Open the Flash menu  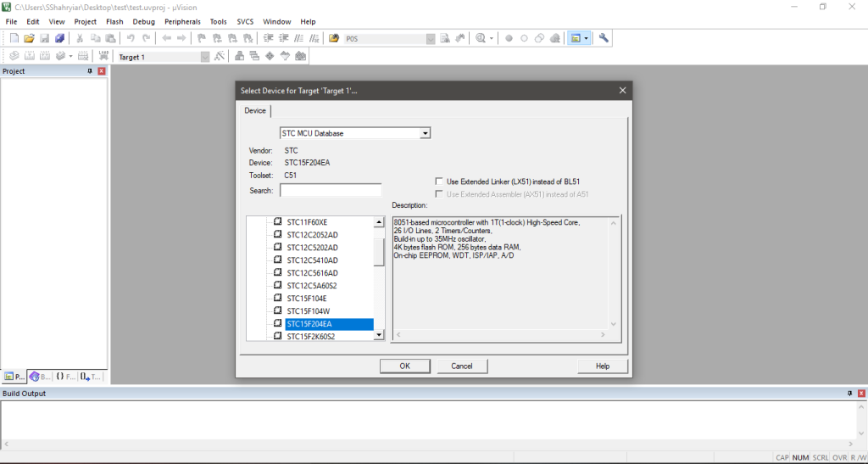point(114,21)
